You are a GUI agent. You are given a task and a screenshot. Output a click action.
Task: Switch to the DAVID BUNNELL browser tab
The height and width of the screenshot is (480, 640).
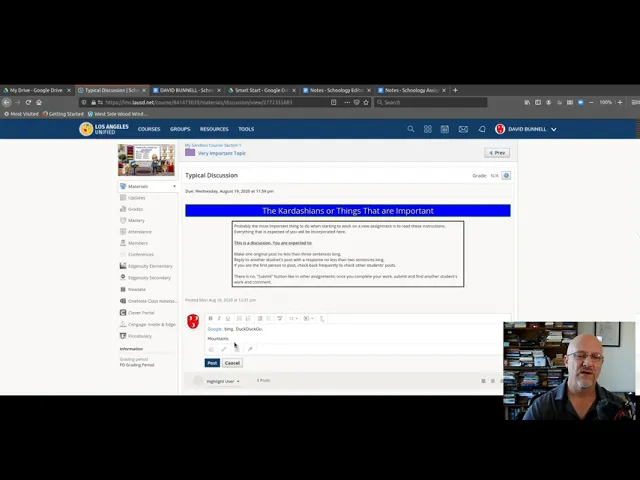point(187,90)
